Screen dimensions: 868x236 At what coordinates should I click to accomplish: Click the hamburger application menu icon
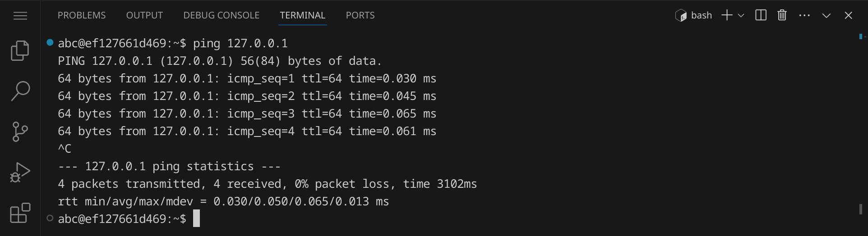[x=20, y=16]
